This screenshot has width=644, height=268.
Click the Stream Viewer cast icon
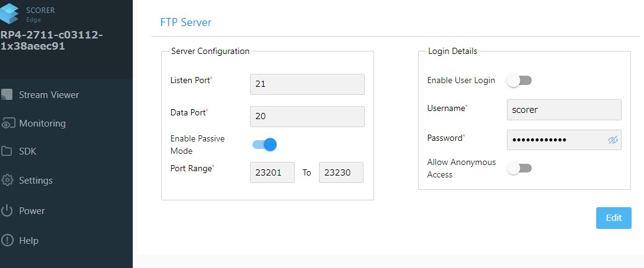[7, 95]
